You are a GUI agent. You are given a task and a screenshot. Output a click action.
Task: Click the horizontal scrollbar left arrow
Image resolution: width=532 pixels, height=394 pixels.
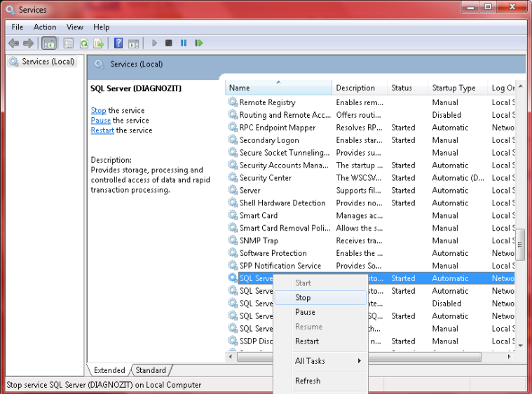pyautogui.click(x=231, y=357)
